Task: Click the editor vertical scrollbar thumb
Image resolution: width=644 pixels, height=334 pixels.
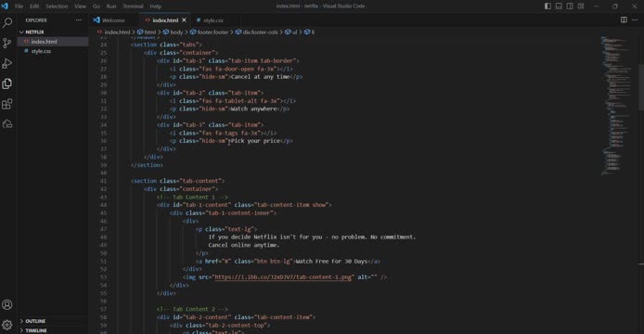Action: [641, 87]
